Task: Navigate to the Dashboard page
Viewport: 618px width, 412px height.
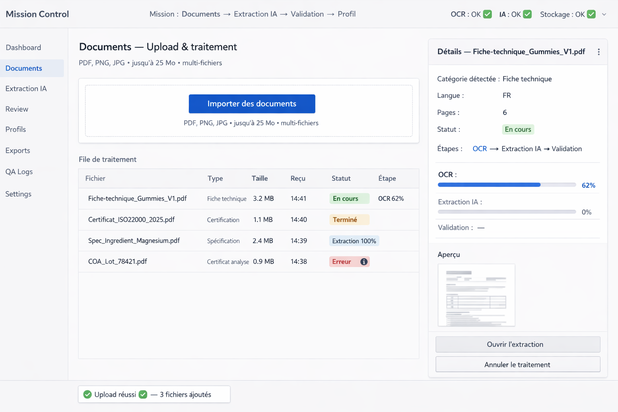Action: click(x=23, y=47)
